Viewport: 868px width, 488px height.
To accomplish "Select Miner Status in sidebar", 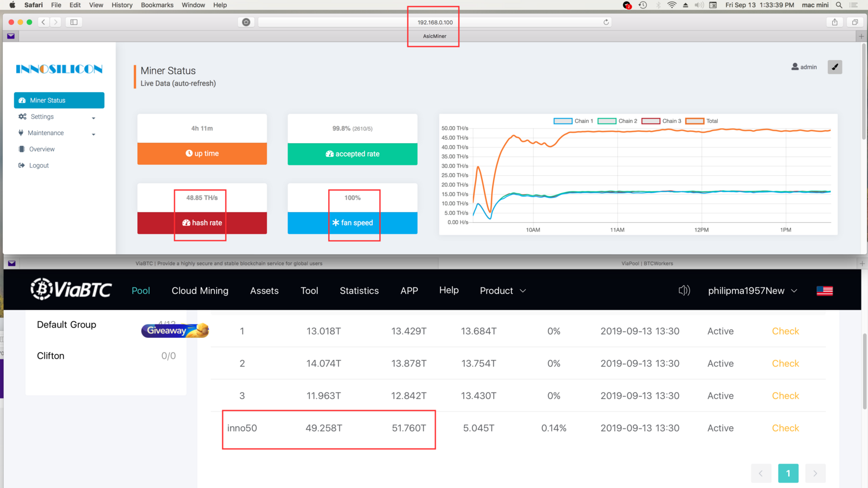I will click(x=59, y=100).
